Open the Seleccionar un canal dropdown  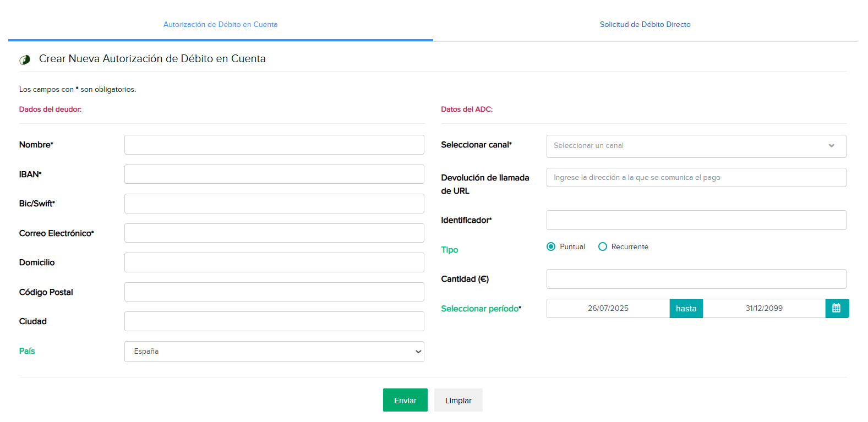[696, 146]
